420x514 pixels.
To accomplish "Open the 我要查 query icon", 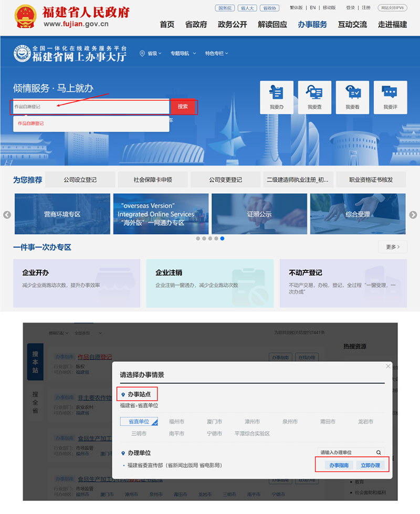I will (x=314, y=97).
